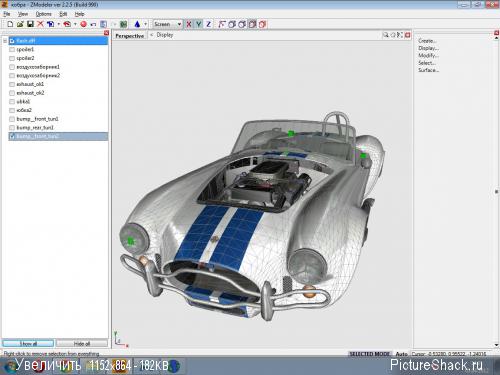500x375 pixels.
Task: Select the vertices level icon in toolbar
Action: point(222,24)
